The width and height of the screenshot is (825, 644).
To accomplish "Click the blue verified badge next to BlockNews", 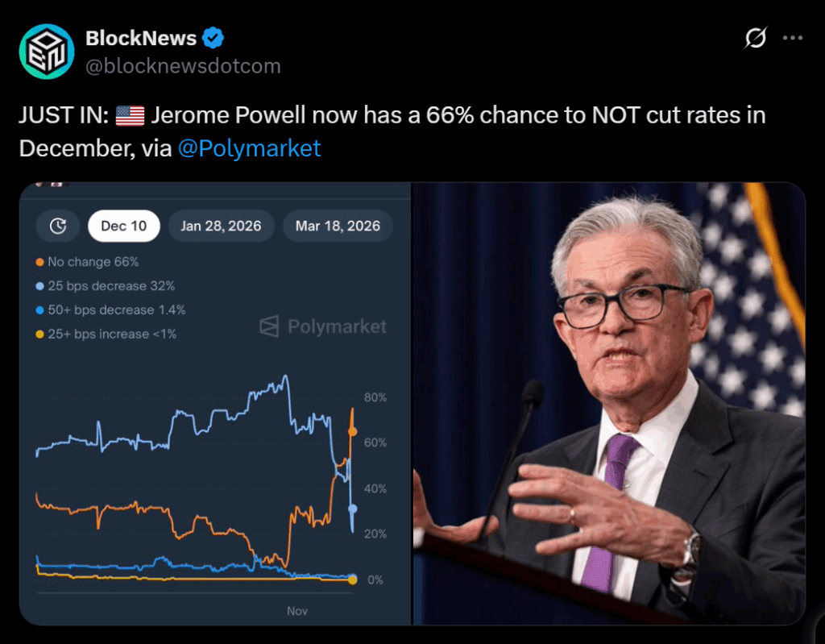I will coord(213,37).
